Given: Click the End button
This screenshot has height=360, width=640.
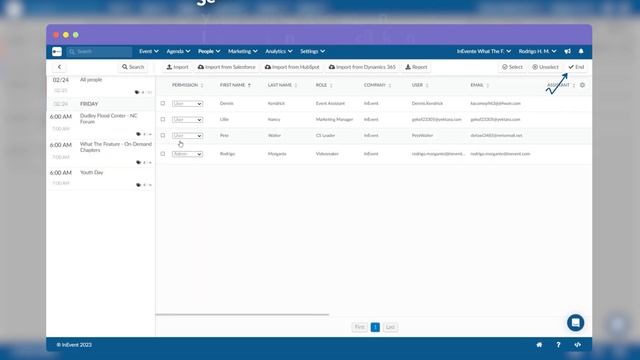Looking at the screenshot, I should tap(576, 67).
